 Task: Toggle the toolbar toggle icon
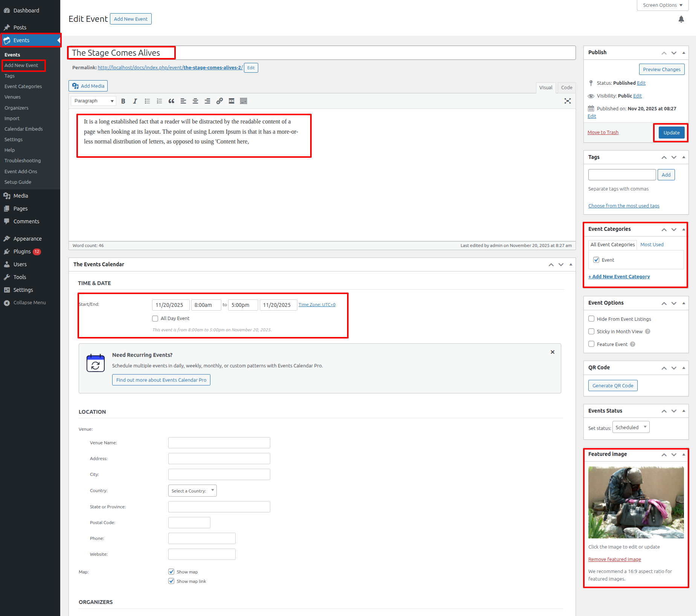tap(244, 101)
